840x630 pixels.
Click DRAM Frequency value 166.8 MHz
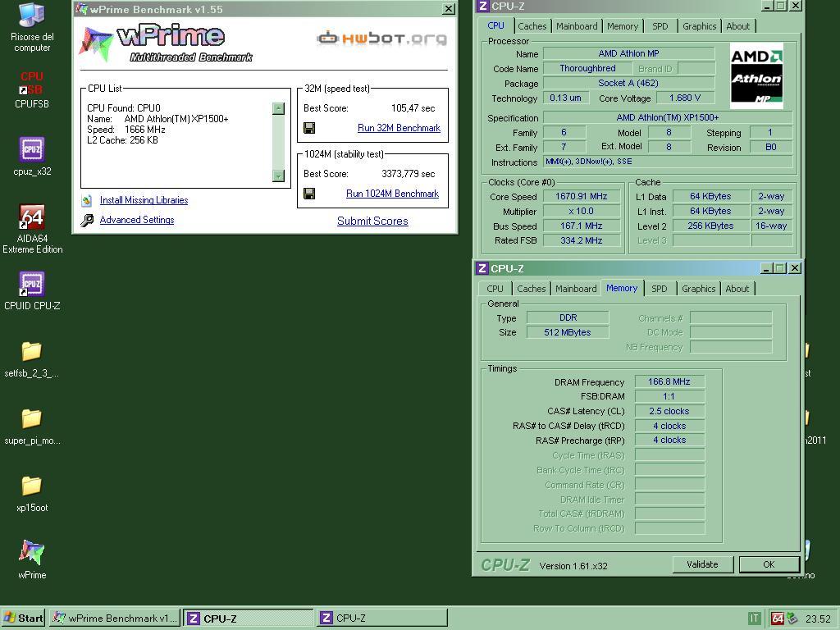tap(669, 382)
